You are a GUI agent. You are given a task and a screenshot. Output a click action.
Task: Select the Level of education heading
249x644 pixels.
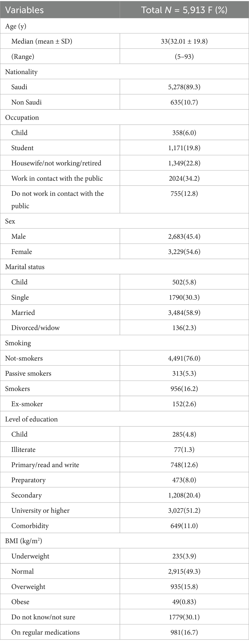[x=31, y=419]
